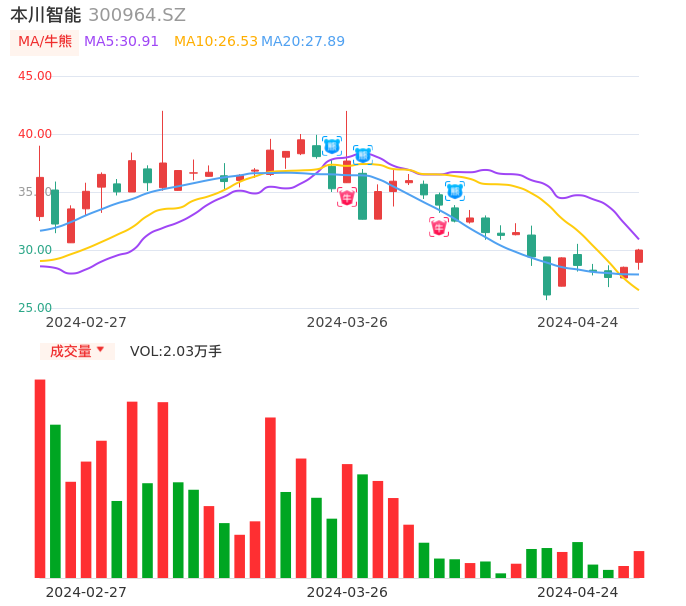Click the first red candlestick at far left
Image resolution: width=686 pixels, height=606 pixels.
point(40,197)
